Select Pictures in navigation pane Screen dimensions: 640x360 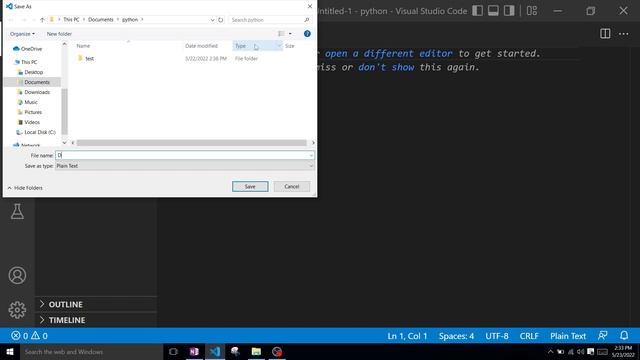click(33, 112)
